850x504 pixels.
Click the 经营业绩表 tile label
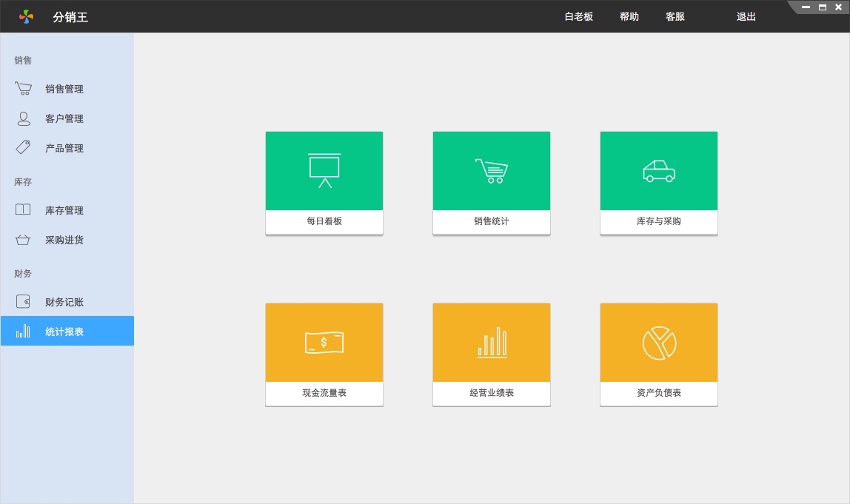[492, 393]
